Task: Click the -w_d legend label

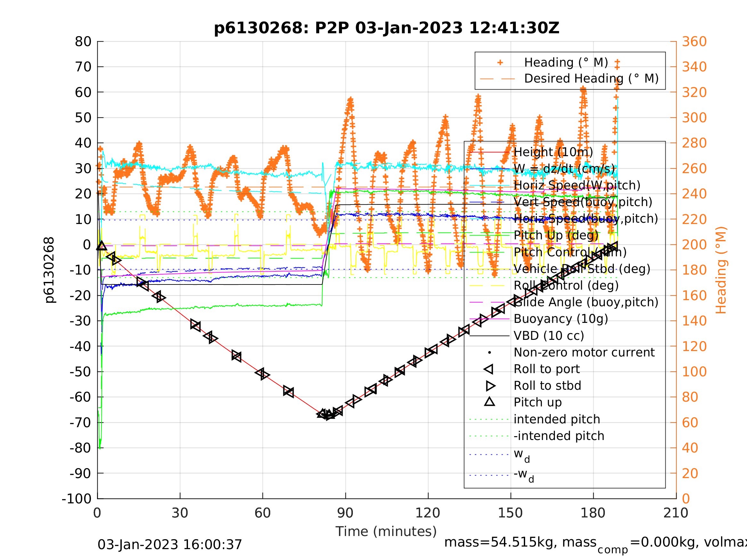Action: pos(524,475)
